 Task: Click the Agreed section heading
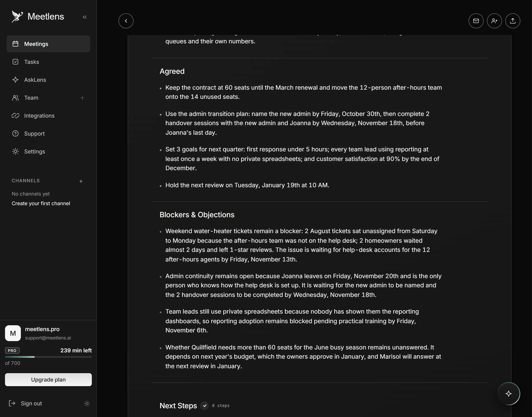tap(172, 71)
